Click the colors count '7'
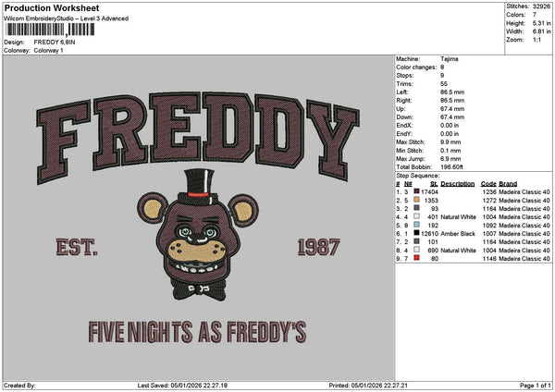555x392 pixels. pyautogui.click(x=535, y=15)
